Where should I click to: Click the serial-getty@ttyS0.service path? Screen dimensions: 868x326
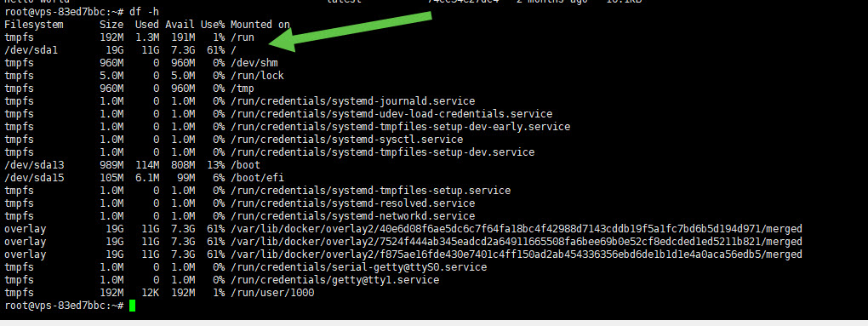[x=359, y=266]
